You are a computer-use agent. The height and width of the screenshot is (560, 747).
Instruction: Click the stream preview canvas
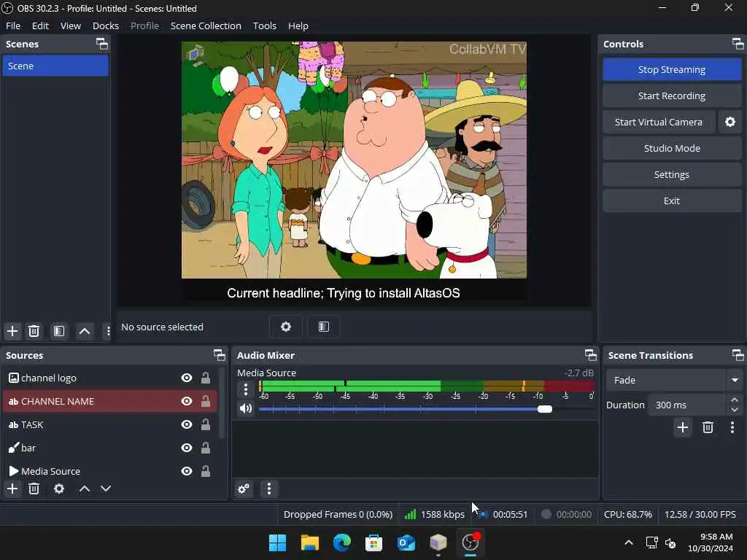pos(354,172)
